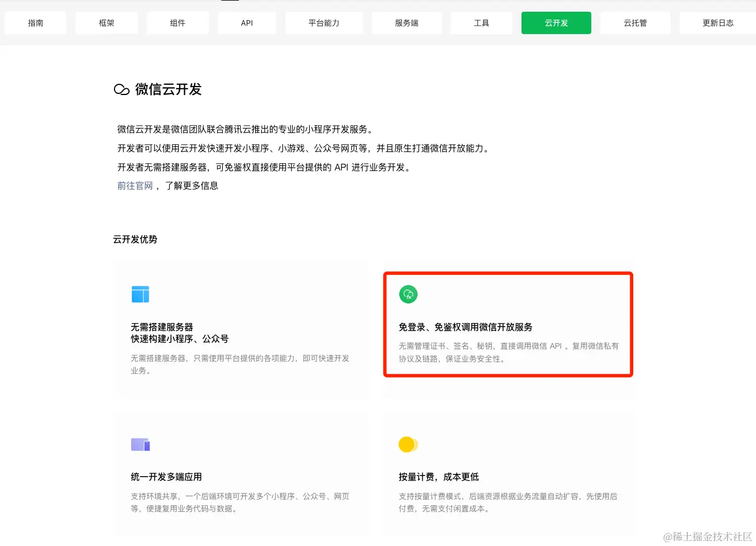
Task: Follow the 前往官网 link
Action: point(135,186)
